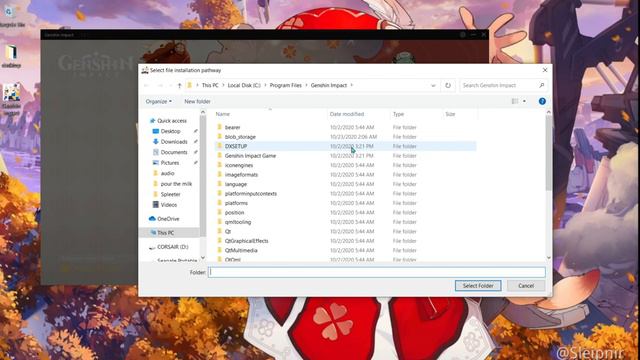
Task: Confirm with Select Folder button
Action: pos(478,286)
